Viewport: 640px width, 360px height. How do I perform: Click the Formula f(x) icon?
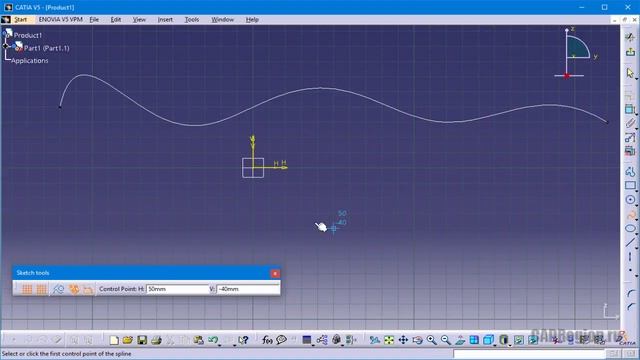[x=267, y=340]
